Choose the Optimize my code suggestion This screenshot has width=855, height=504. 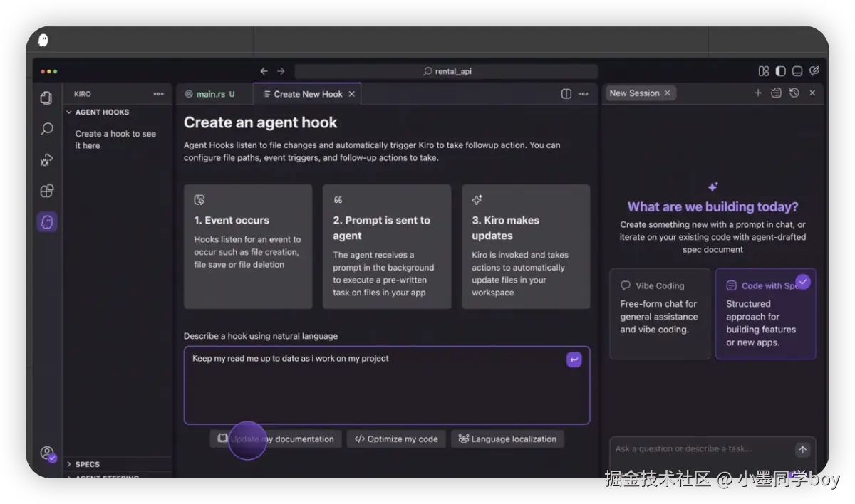(x=396, y=439)
